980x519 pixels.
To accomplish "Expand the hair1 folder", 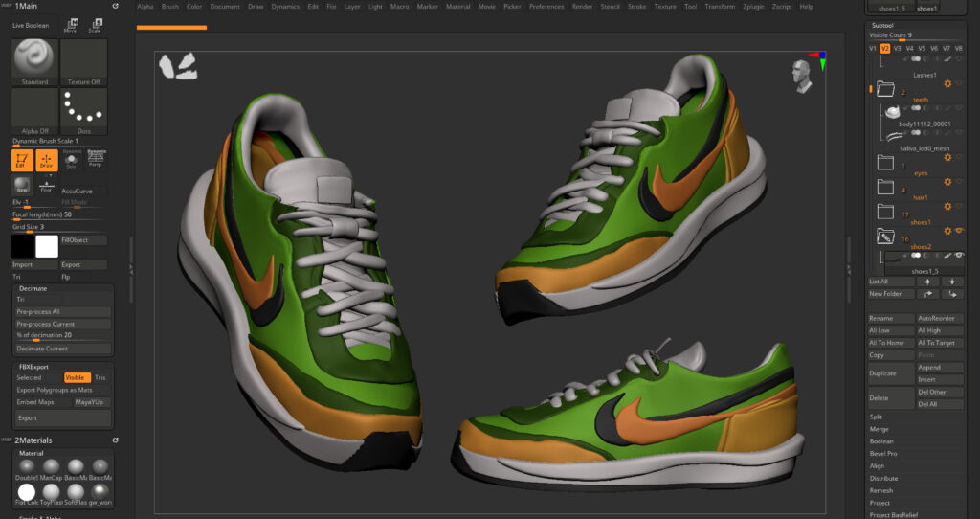I will pyautogui.click(x=885, y=187).
